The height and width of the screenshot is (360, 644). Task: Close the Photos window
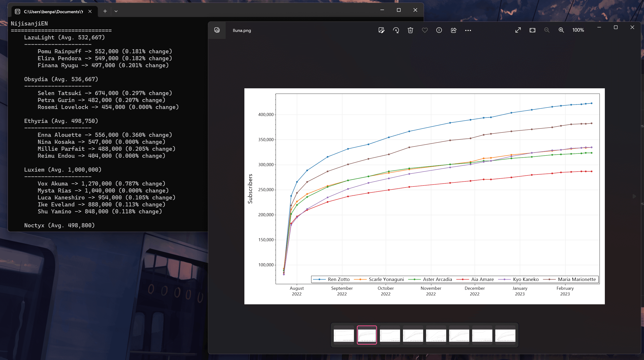[632, 27]
